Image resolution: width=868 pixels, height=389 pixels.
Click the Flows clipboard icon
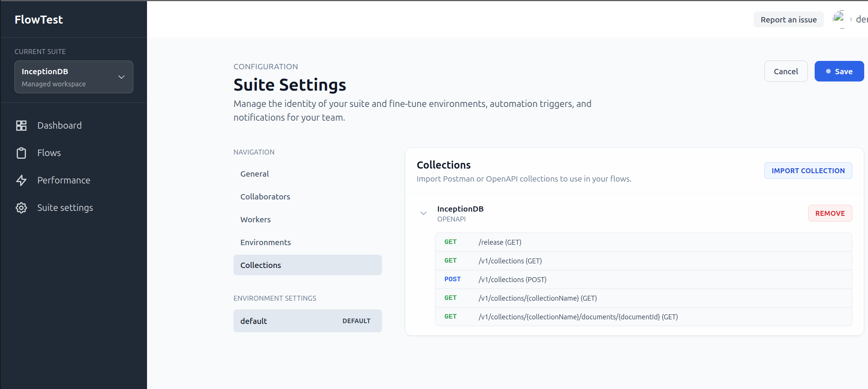tap(21, 153)
